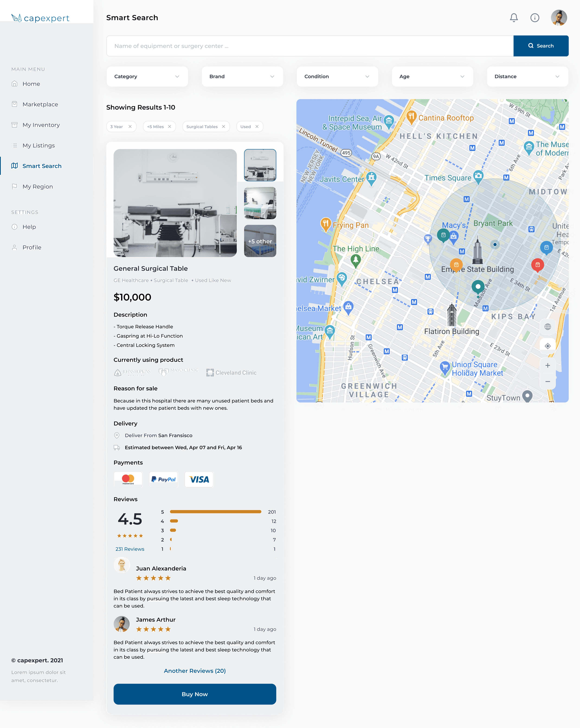Expand the Distance dropdown

pos(527,77)
